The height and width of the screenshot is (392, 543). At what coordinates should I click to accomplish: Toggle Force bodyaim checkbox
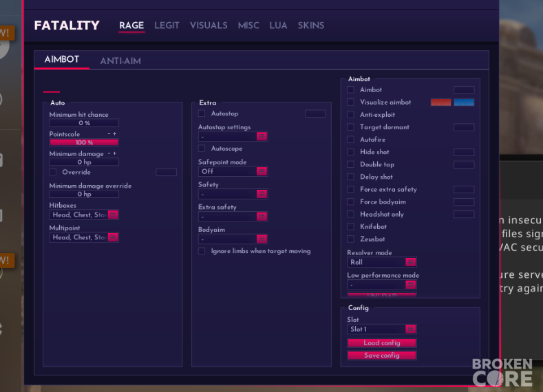click(350, 202)
